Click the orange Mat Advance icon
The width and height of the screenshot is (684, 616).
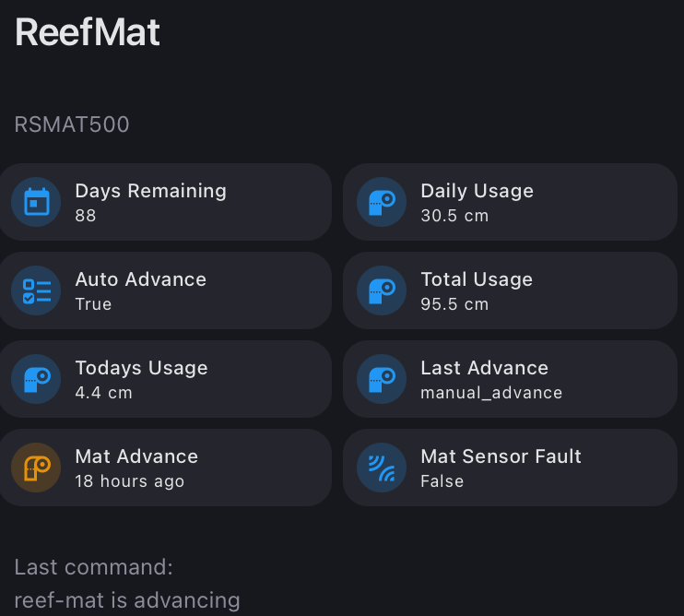(36, 468)
